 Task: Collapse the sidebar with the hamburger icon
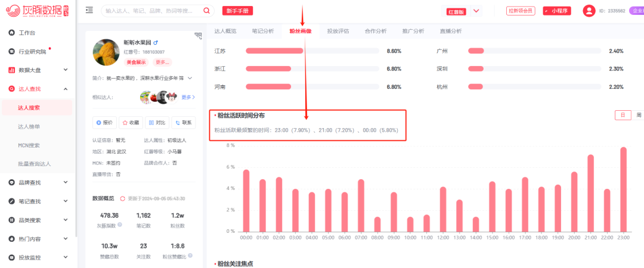[89, 10]
